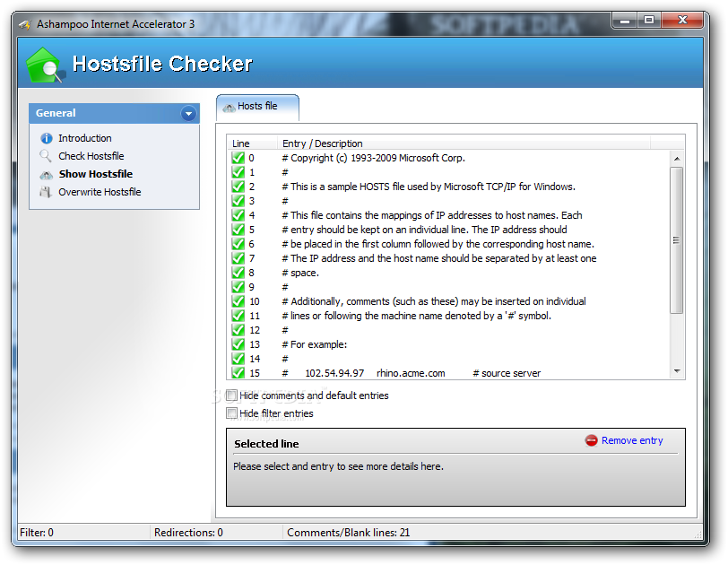Open Check Hostsfile in the sidebar
Screen dimensions: 728x565
(91, 156)
